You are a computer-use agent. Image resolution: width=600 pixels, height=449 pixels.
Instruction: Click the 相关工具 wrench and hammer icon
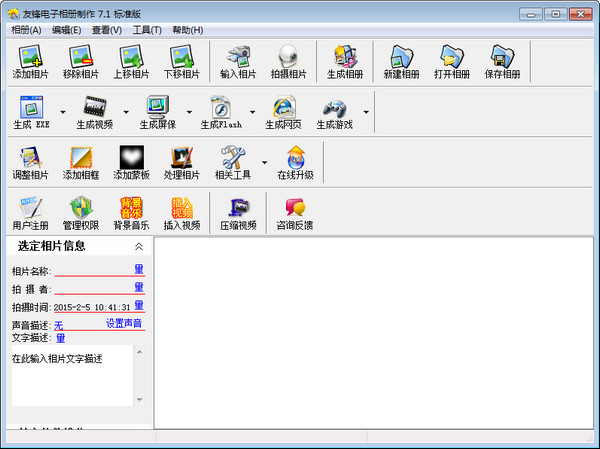(x=233, y=157)
